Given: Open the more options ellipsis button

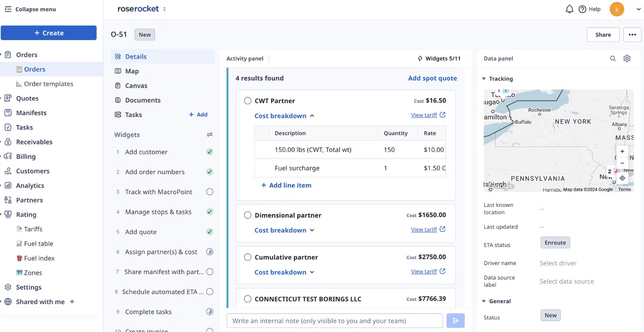Looking at the screenshot, I should [x=632, y=35].
